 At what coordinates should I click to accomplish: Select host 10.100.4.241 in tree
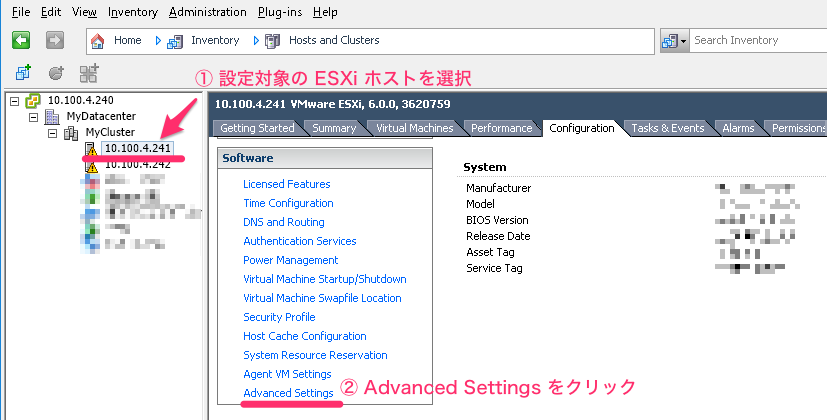138,148
